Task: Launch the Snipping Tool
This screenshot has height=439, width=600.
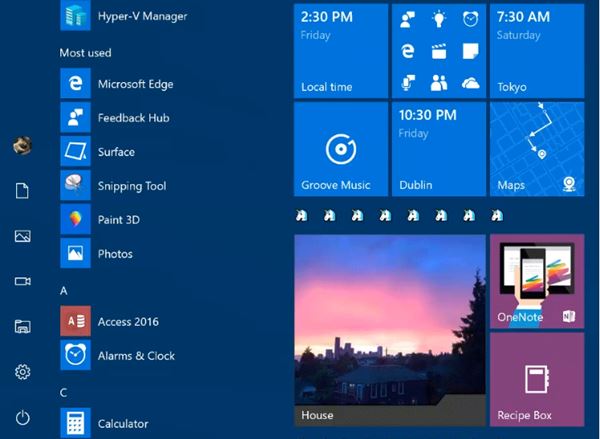Action: 113,186
